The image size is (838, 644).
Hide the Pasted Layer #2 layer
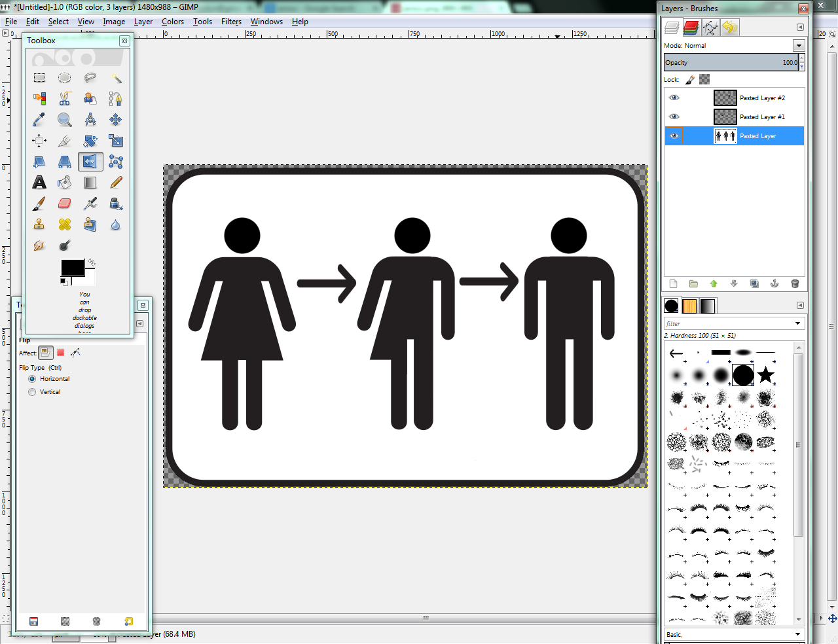pyautogui.click(x=674, y=98)
